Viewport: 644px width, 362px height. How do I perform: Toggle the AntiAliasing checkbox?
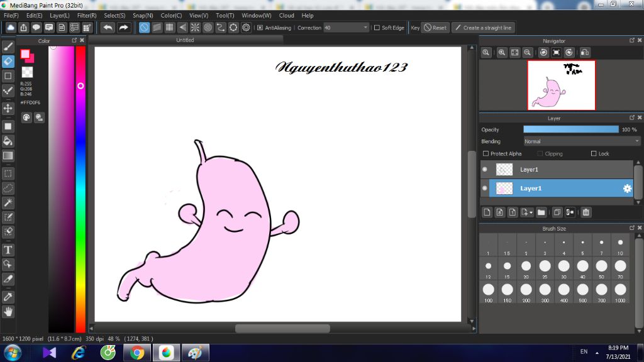[260, 28]
